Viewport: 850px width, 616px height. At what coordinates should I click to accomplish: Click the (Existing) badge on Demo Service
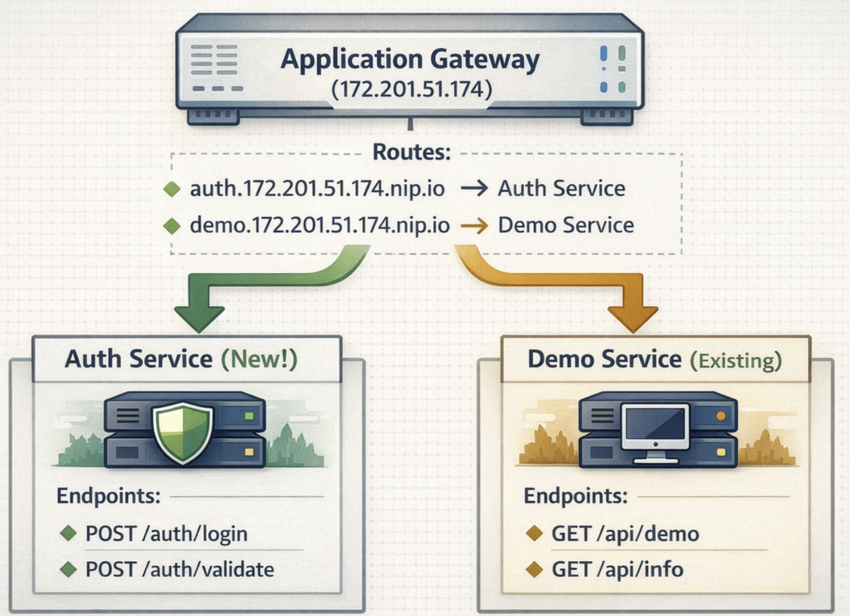[736, 359]
